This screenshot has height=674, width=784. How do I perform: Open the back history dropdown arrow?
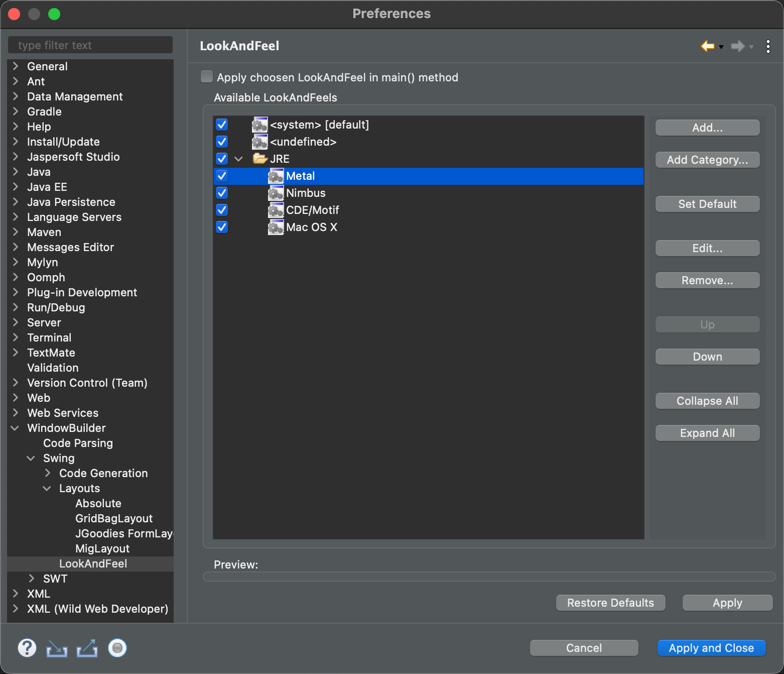tap(721, 47)
